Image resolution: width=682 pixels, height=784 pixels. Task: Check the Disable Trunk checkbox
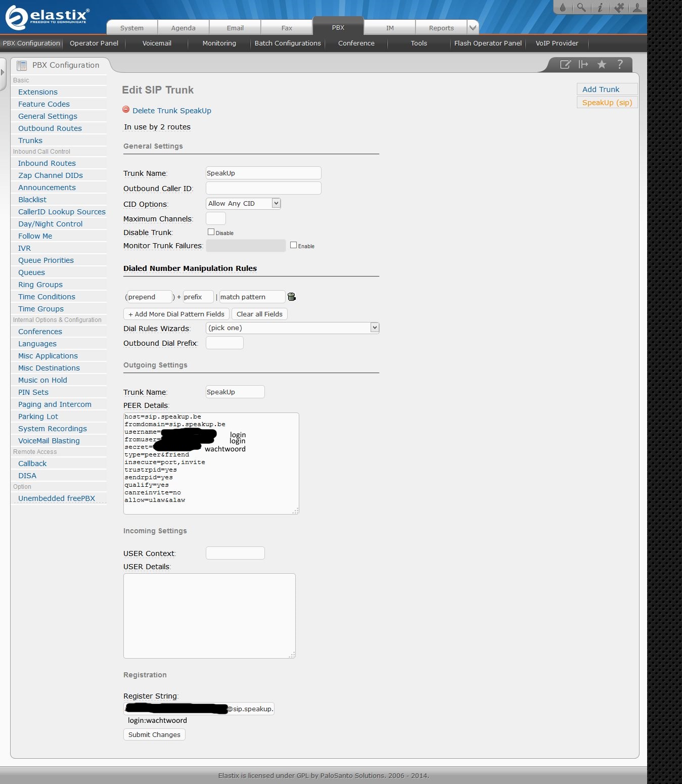pos(211,232)
